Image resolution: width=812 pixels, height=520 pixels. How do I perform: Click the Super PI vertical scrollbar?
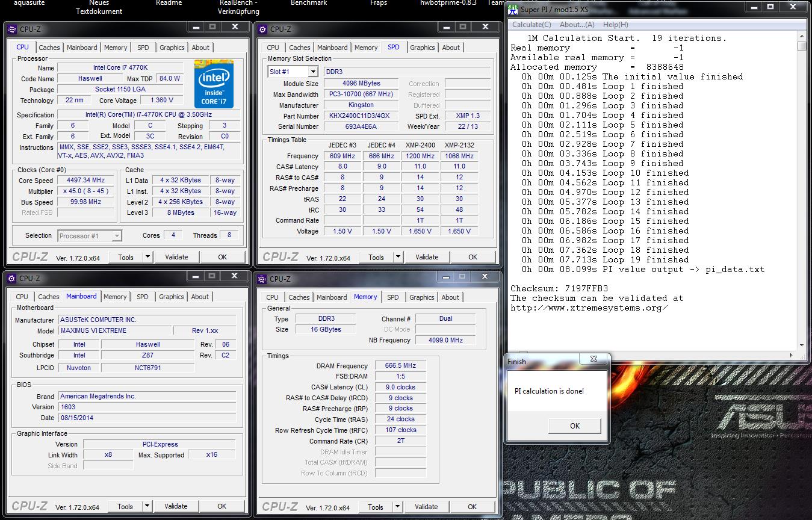[801, 191]
